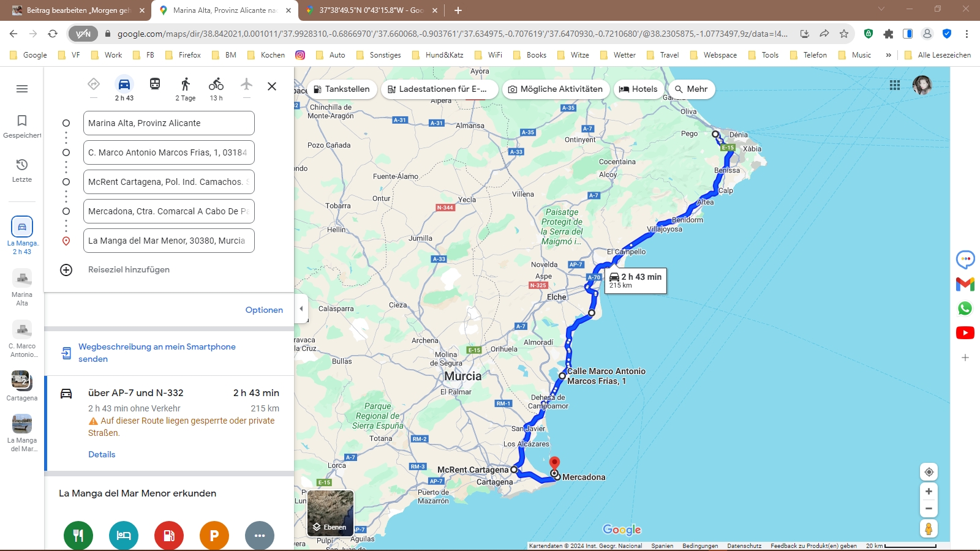This screenshot has width=980, height=551.
Task: Show more bookmarks chevron
Action: click(888, 55)
